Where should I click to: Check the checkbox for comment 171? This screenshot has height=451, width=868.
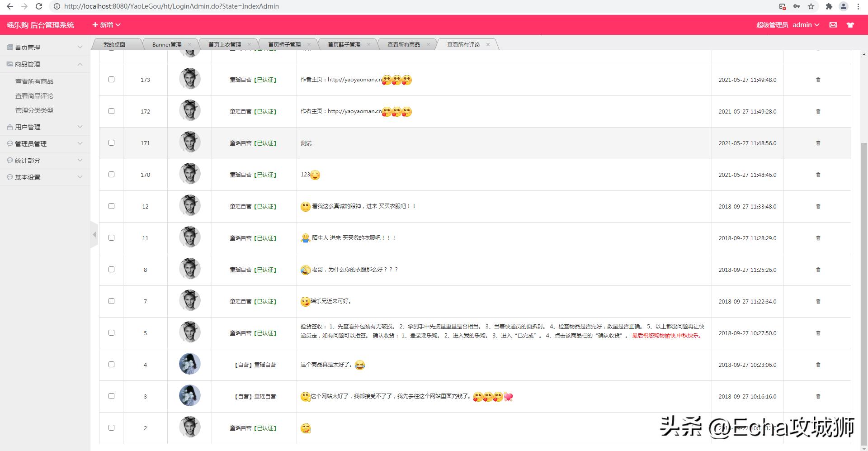(x=111, y=142)
